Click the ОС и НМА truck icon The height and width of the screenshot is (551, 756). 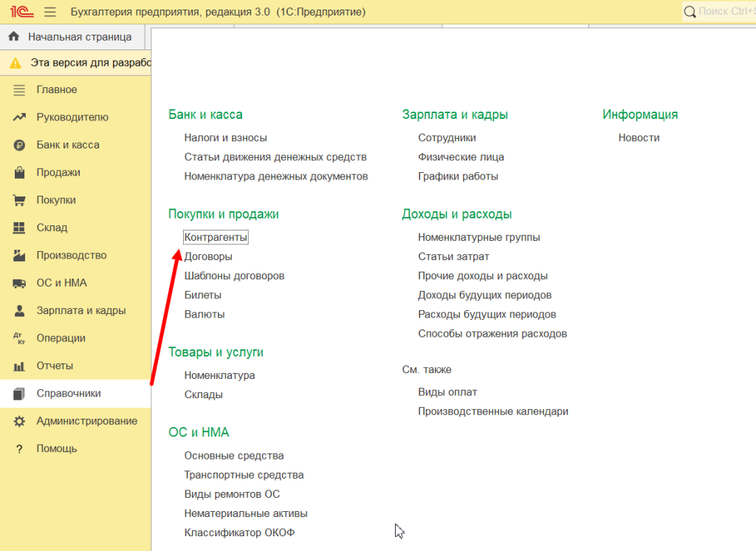tap(20, 283)
